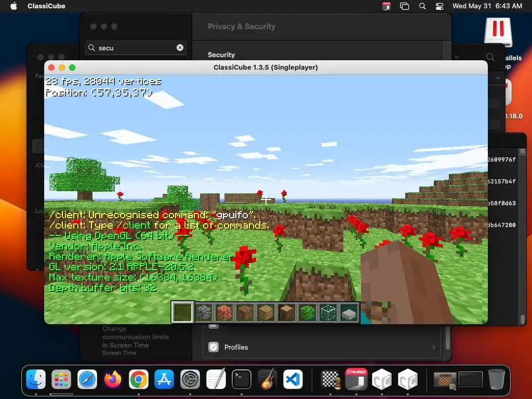Select 'Change communication limits in Screen Time' result
The width and height of the screenshot is (532, 399).
(x=136, y=341)
